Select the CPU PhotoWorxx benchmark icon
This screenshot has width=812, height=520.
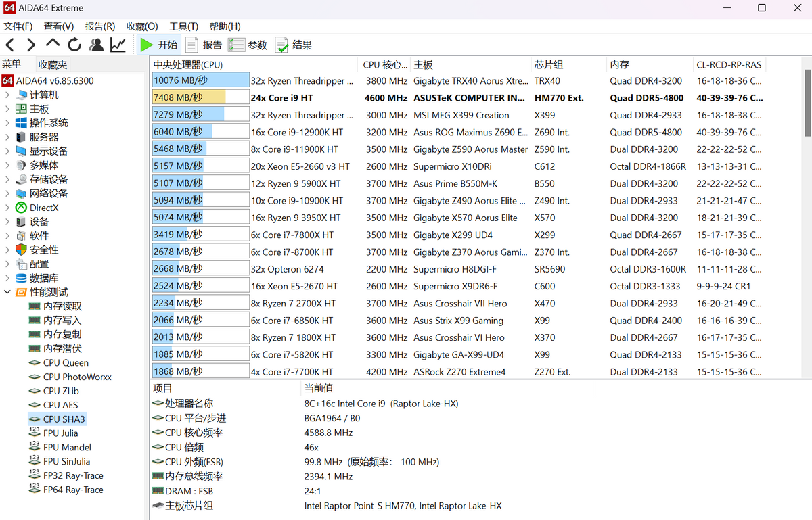click(x=35, y=377)
